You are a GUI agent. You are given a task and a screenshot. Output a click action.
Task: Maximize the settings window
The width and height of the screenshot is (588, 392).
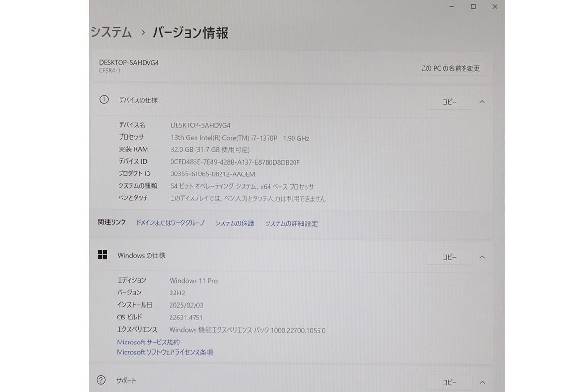[473, 7]
